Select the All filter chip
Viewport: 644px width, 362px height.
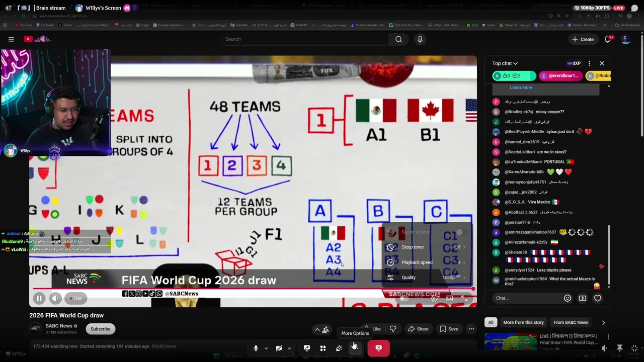491,322
